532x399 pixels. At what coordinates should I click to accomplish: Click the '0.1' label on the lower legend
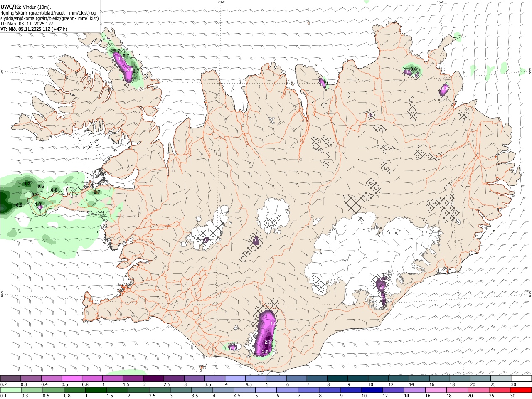pos(3,396)
